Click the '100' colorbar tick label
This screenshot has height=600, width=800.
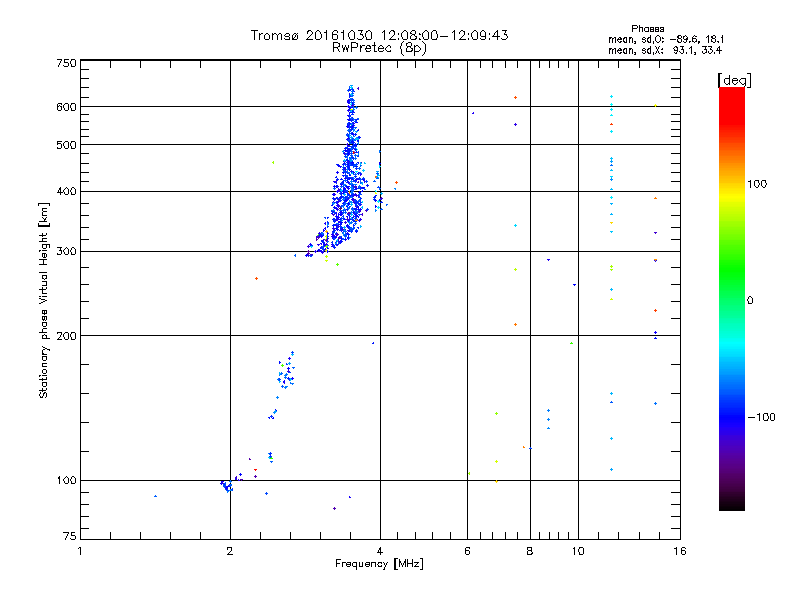click(x=757, y=184)
